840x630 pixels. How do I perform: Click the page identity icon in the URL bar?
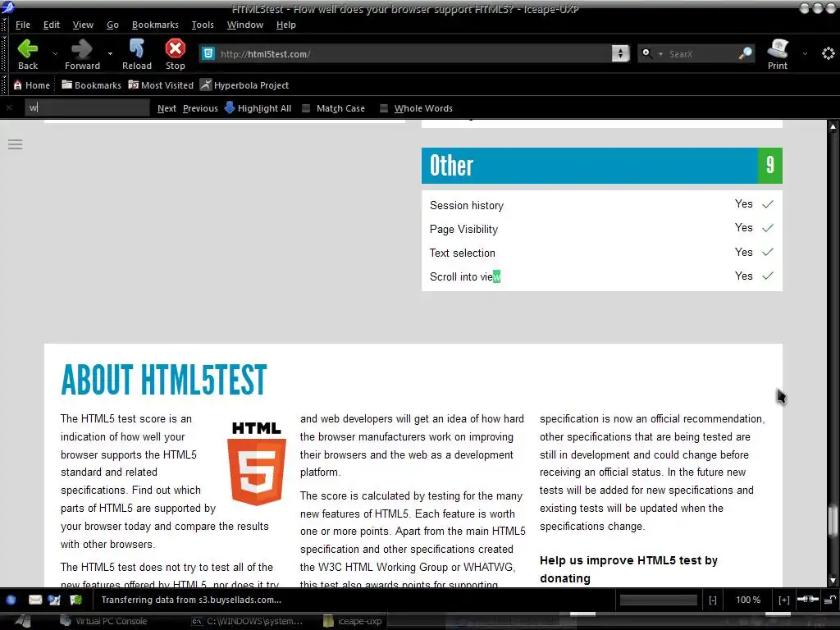208,53
